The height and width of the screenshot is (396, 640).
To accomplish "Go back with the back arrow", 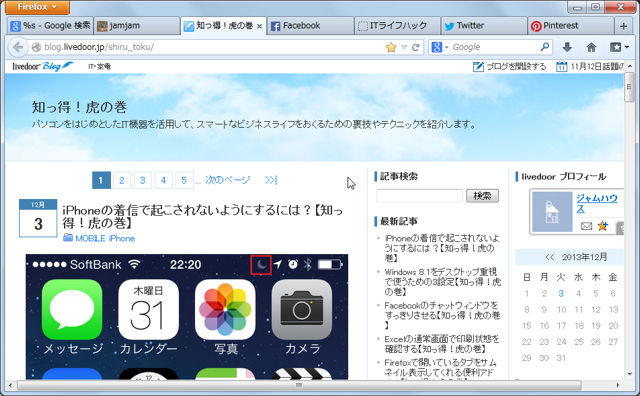I will 18,47.
